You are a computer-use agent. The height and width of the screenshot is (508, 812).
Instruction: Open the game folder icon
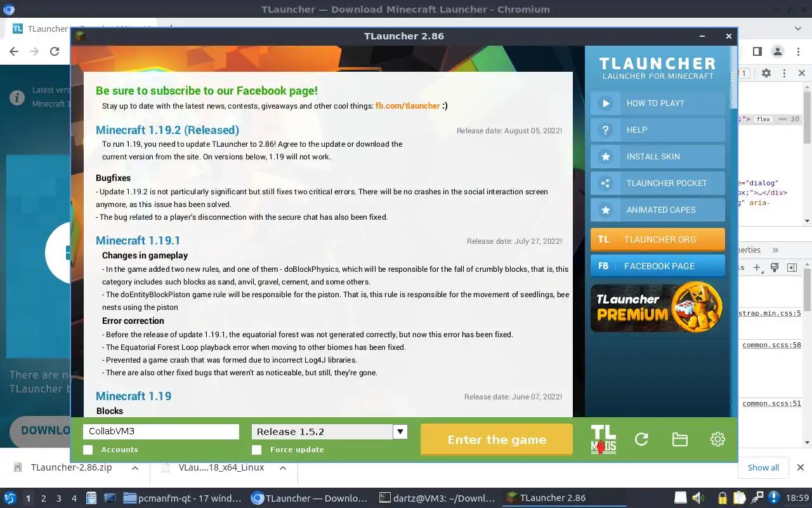point(679,439)
